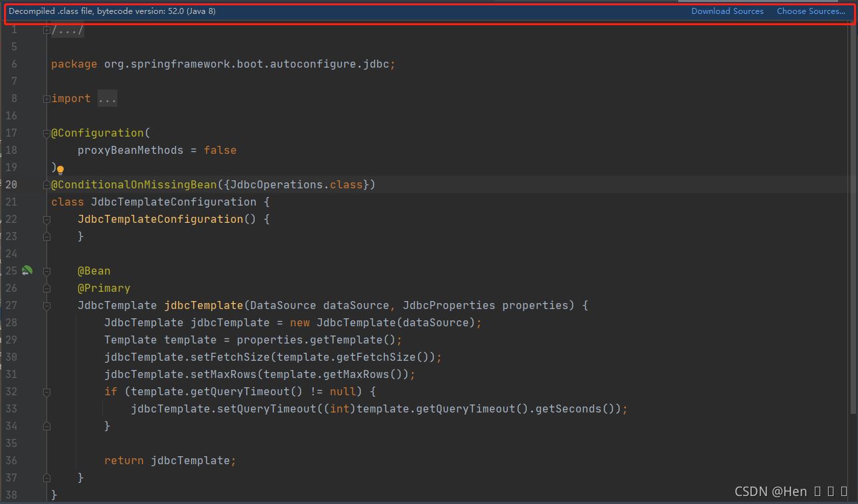Click the Download Sources link
The image size is (858, 504).
point(727,11)
